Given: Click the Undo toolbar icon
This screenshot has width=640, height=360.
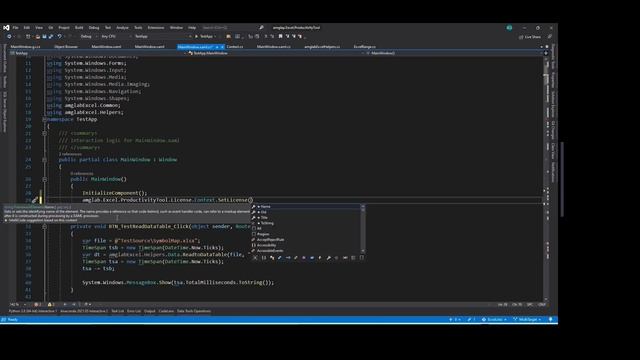Looking at the screenshot, I should click(60, 36).
